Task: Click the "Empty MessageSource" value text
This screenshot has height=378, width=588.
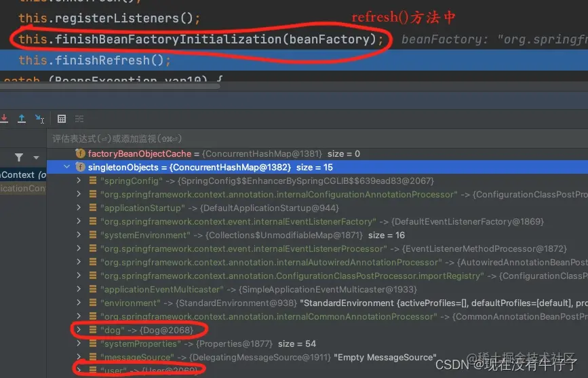Action: [385, 357]
